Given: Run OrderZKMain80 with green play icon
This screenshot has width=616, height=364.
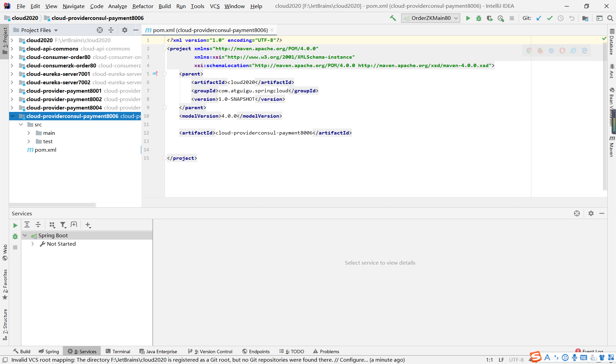Looking at the screenshot, I should click(x=468, y=18).
